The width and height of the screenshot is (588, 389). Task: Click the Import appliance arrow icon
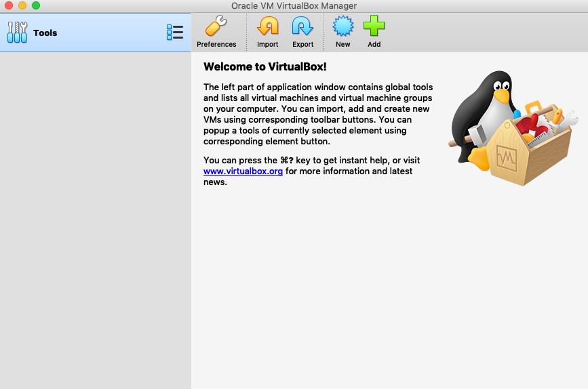click(267, 26)
